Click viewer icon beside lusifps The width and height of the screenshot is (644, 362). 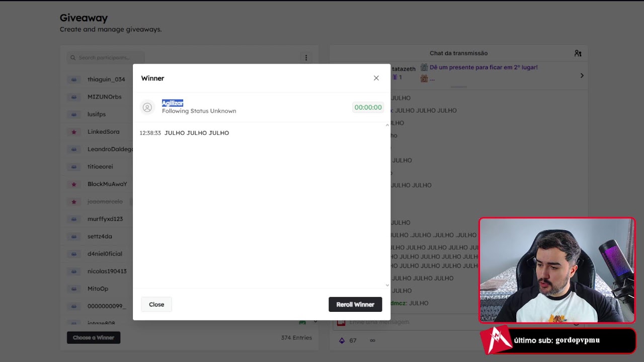(x=74, y=114)
